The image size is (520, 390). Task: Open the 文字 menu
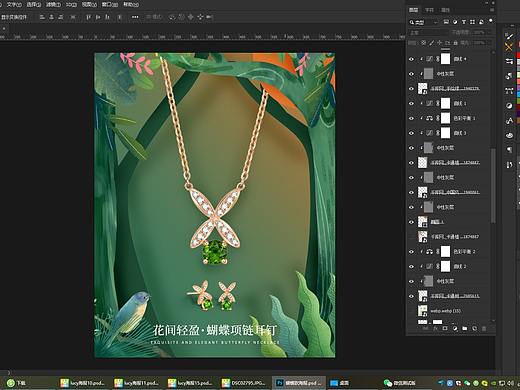click(x=14, y=4)
